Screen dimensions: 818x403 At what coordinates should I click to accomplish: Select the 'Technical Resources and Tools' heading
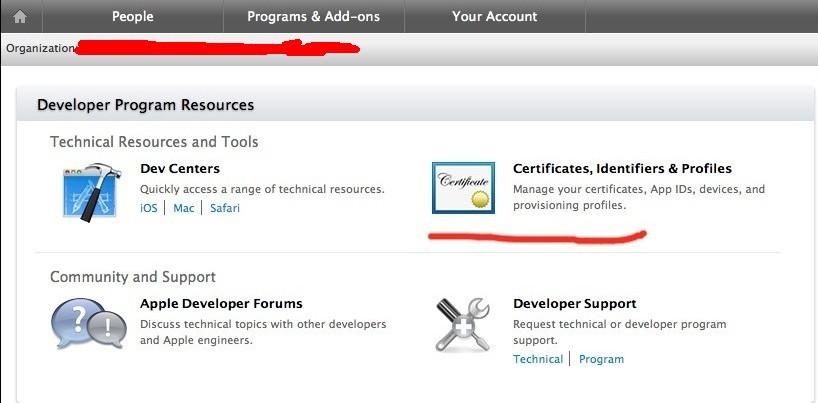click(x=154, y=141)
